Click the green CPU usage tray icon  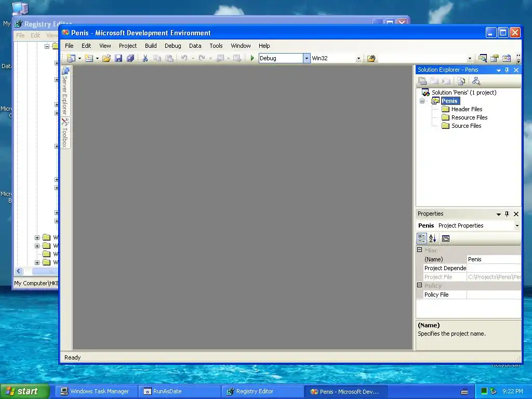pos(484,391)
